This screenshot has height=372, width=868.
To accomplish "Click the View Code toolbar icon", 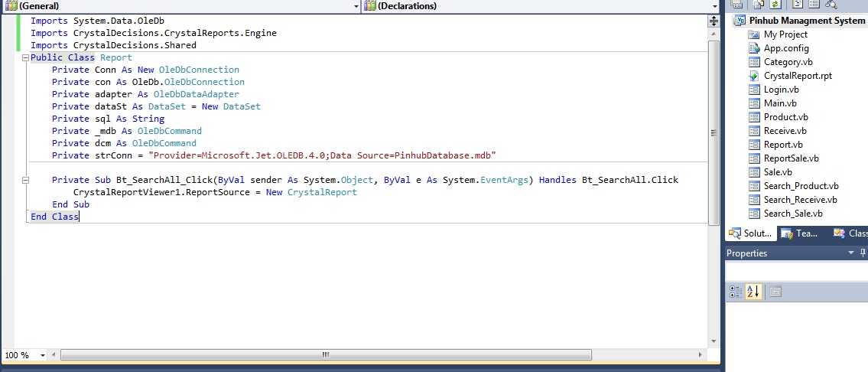I will pyautogui.click(x=797, y=4).
